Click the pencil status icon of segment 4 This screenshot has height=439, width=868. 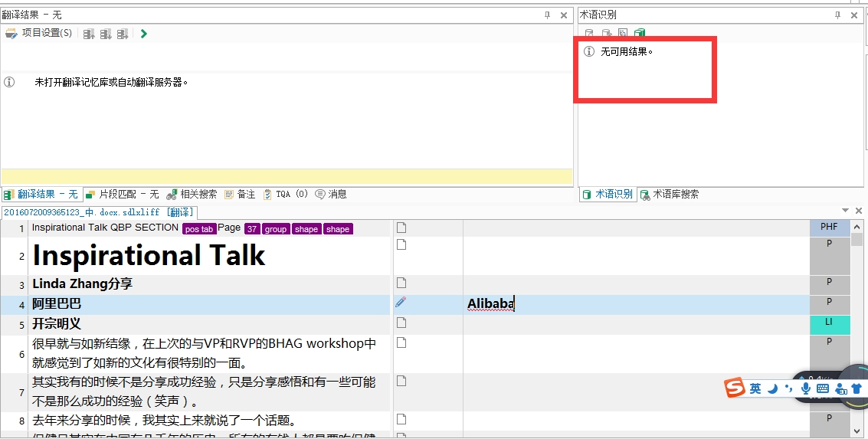pos(401,303)
